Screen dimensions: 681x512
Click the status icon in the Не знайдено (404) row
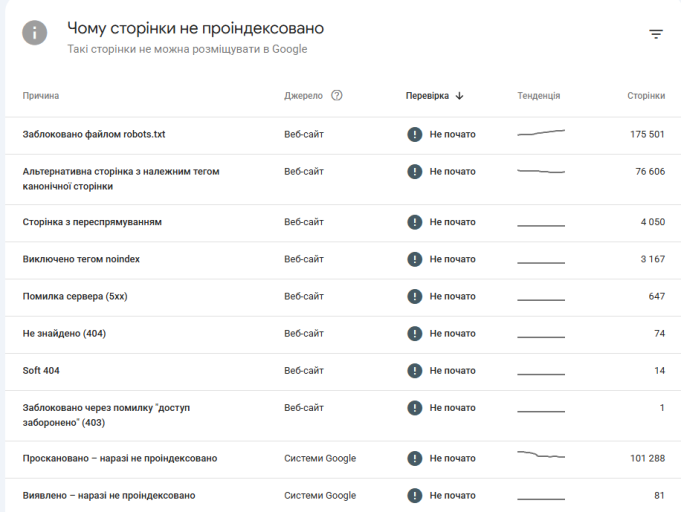tap(415, 334)
